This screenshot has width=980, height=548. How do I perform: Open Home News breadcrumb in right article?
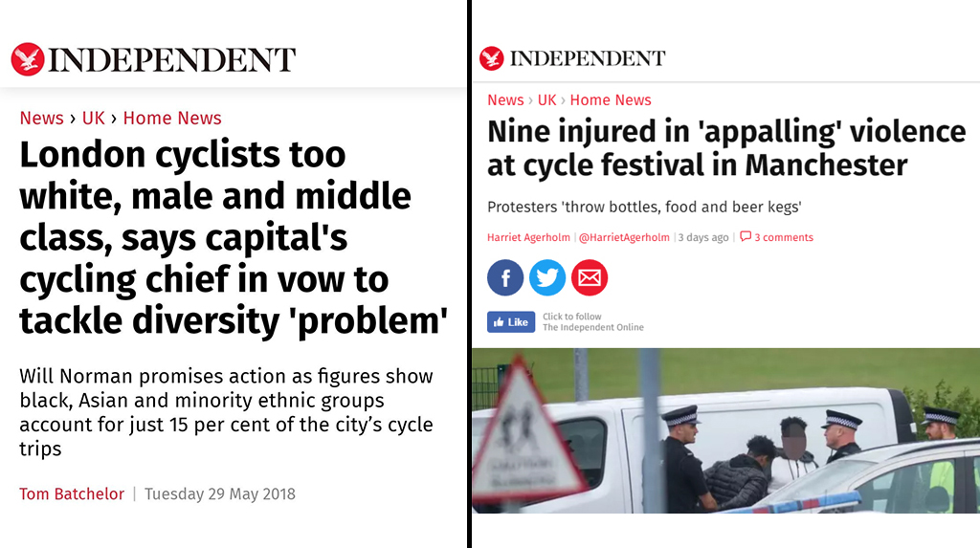pos(610,100)
